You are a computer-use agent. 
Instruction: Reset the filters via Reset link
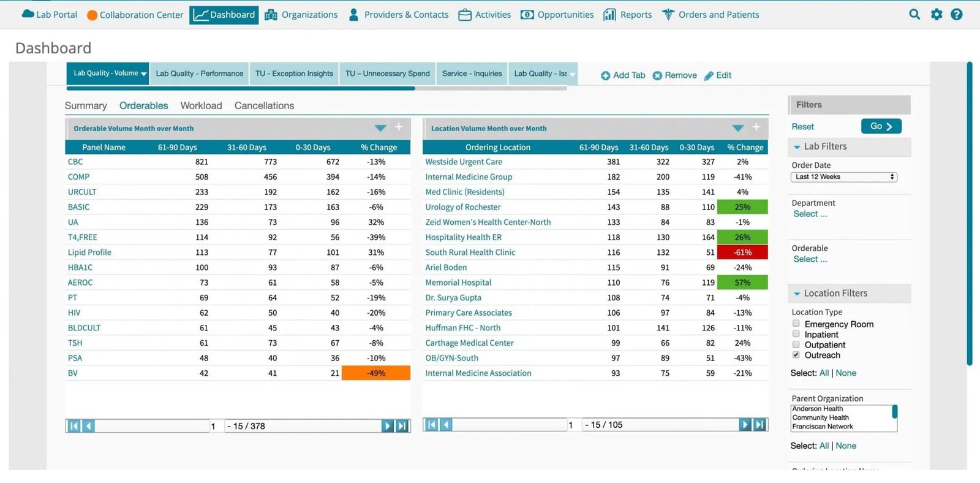click(802, 127)
